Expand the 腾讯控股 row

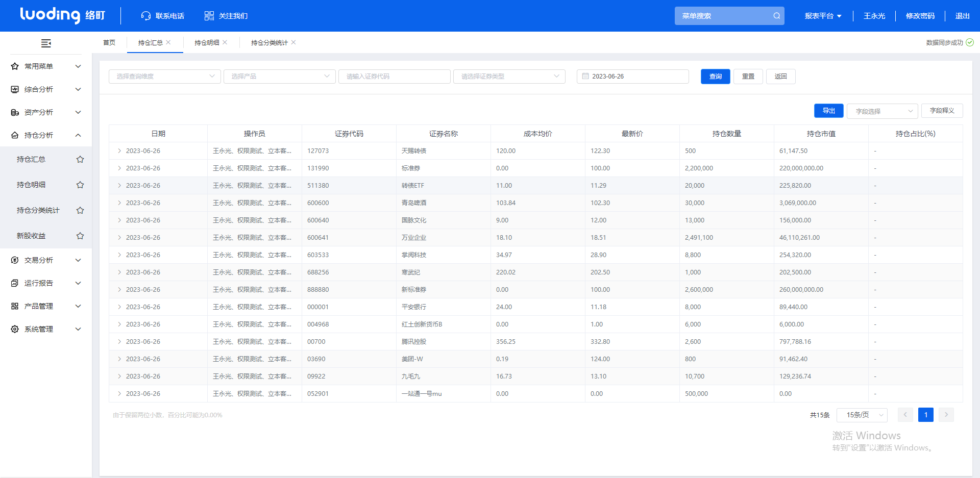119,342
